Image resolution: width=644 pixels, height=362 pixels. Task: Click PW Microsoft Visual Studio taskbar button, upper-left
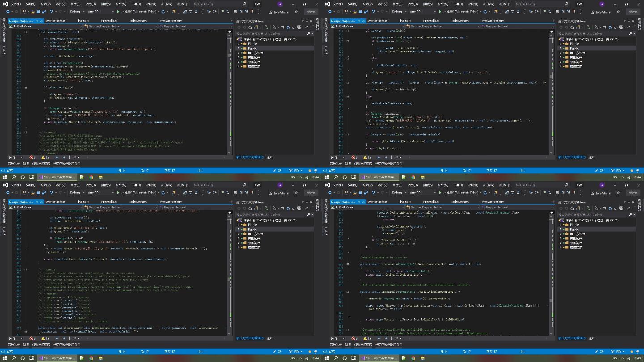point(57,177)
